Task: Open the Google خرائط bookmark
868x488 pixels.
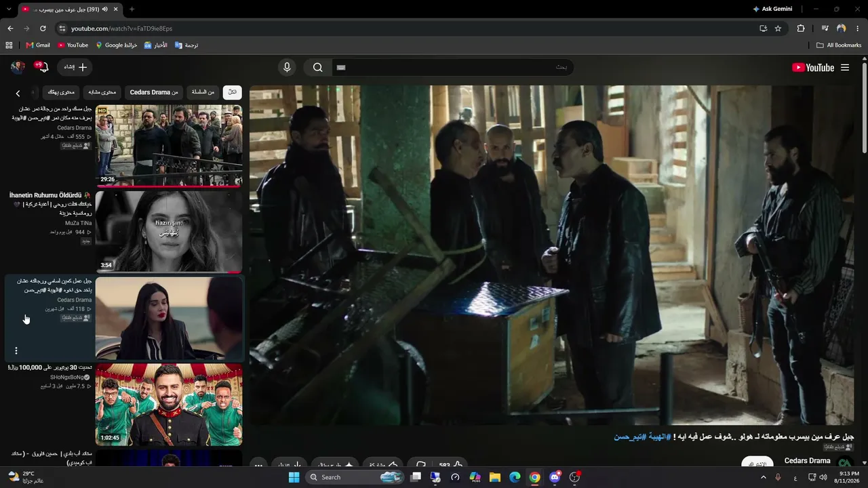Action: pyautogui.click(x=117, y=45)
